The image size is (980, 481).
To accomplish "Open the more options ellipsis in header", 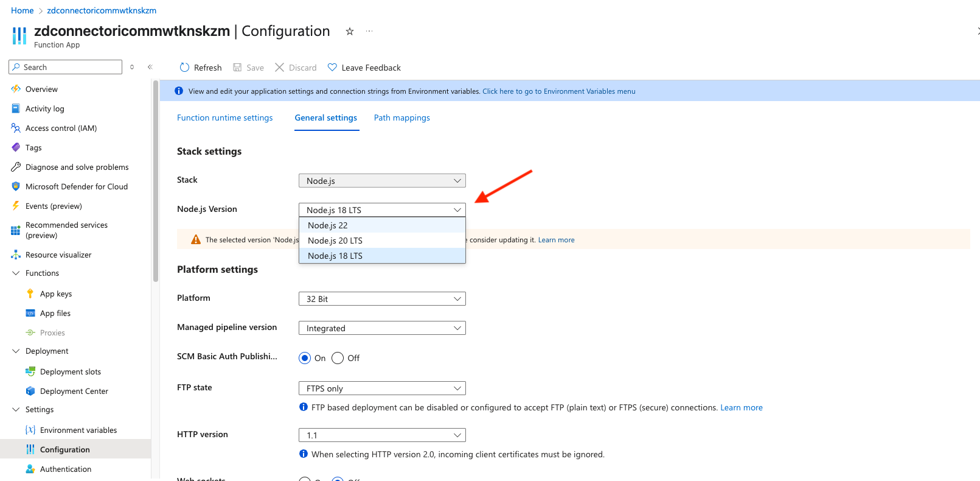I will [369, 31].
